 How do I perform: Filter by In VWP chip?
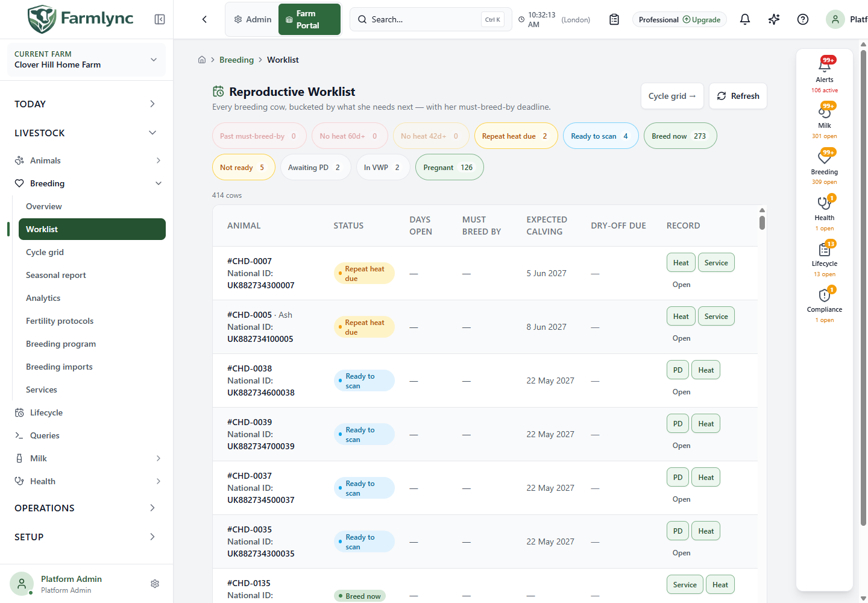[x=383, y=168]
